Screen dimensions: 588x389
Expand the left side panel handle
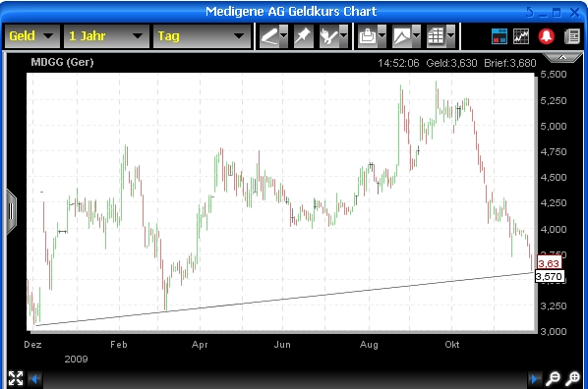pyautogui.click(x=11, y=212)
